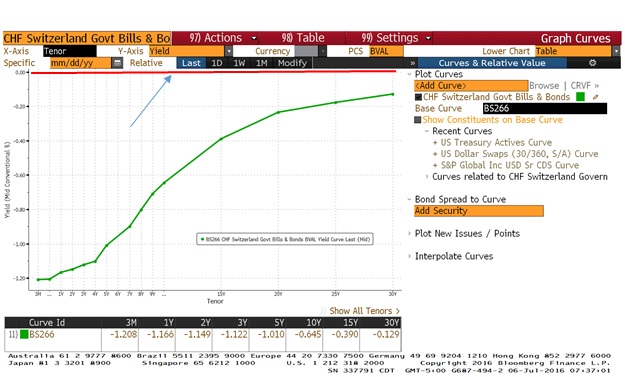The width and height of the screenshot is (625, 377).
Task: Open the Y-Axis Yield dropdown arrow
Action: pos(228,51)
